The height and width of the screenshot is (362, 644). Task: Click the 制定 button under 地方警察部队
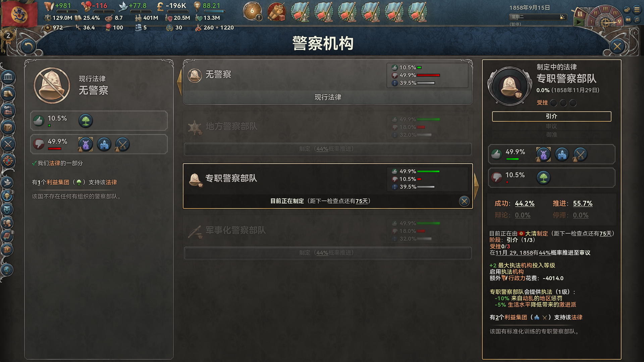328,149
